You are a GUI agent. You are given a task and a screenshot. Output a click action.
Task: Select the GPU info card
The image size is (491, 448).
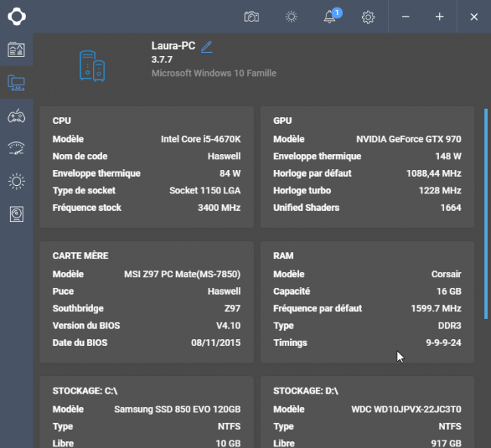tap(367, 167)
